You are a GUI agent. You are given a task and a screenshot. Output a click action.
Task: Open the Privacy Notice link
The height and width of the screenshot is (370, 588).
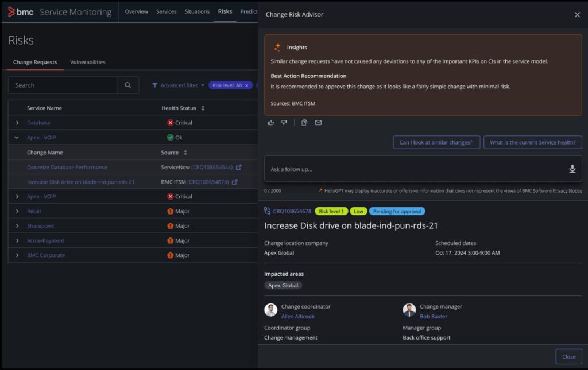pyautogui.click(x=567, y=190)
